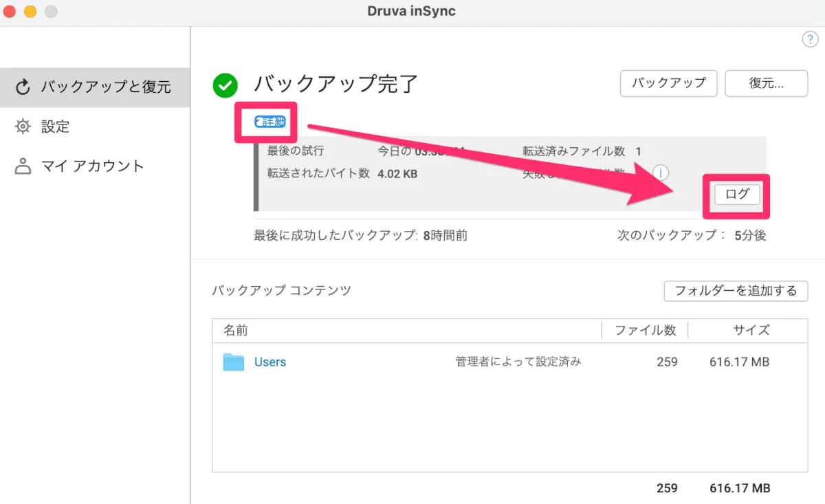Click the 設定 gear icon in sidebar

[23, 127]
